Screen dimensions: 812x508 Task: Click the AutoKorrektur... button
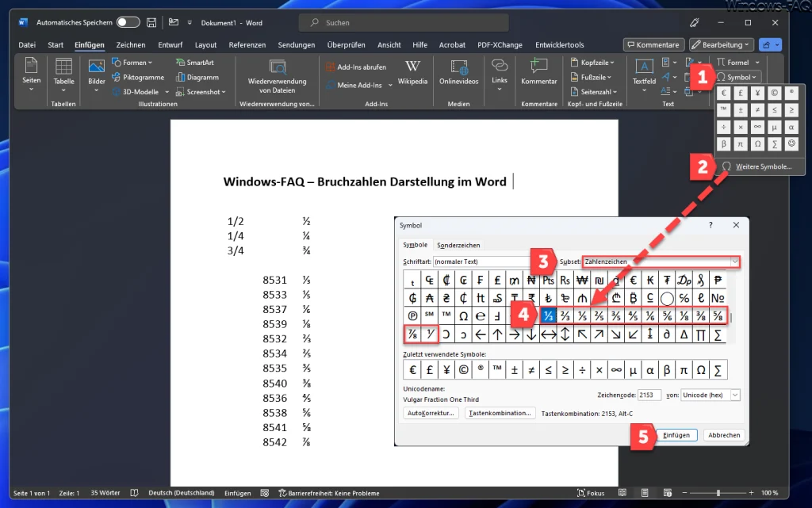click(x=431, y=413)
